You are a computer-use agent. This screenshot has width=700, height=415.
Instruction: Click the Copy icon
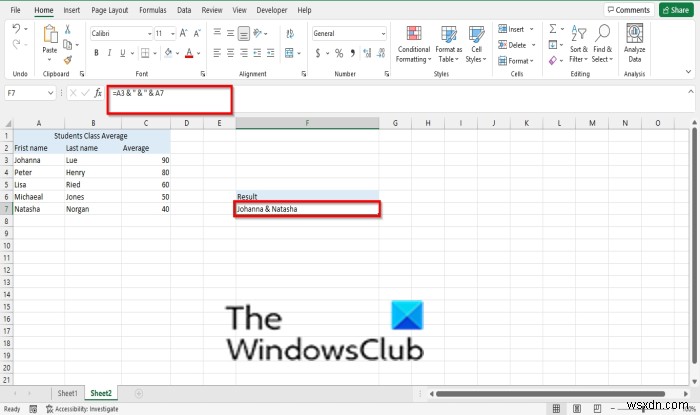point(68,45)
